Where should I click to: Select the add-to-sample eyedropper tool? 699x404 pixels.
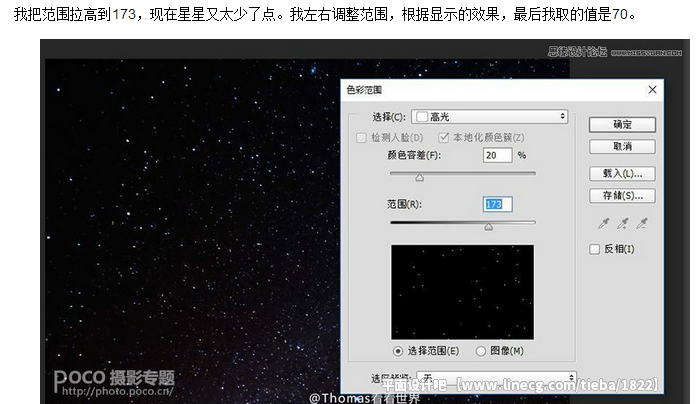(x=622, y=223)
